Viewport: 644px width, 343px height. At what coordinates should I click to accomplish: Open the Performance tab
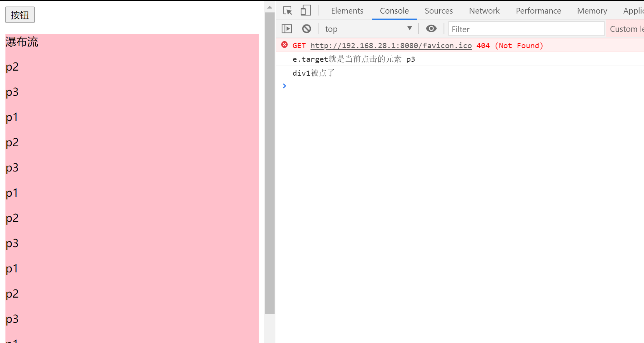[538, 11]
